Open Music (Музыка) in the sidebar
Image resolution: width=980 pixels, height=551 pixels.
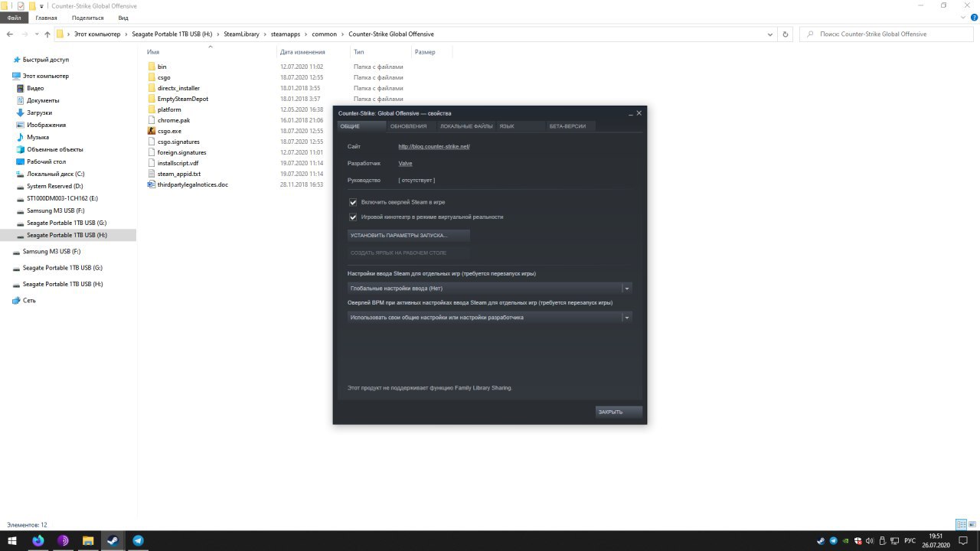[38, 137]
